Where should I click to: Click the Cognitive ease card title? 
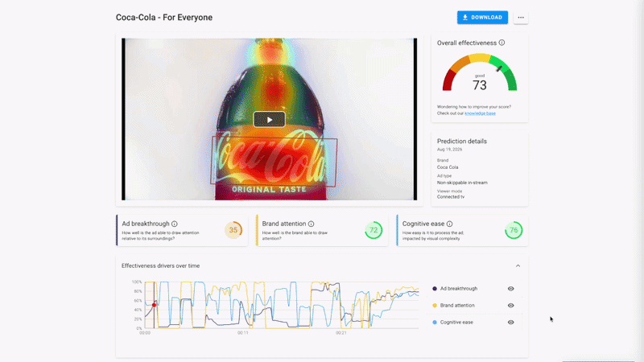[423, 224]
